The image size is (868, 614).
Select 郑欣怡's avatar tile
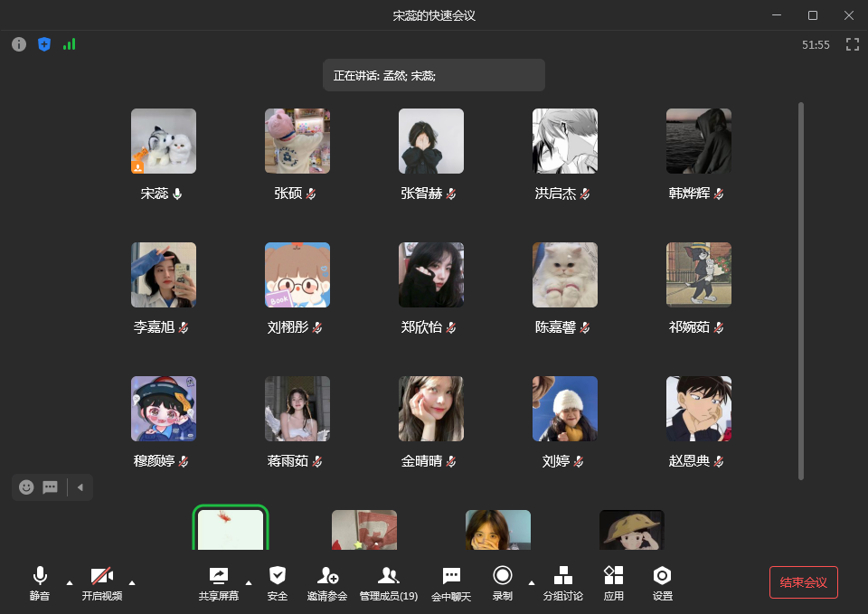431,275
